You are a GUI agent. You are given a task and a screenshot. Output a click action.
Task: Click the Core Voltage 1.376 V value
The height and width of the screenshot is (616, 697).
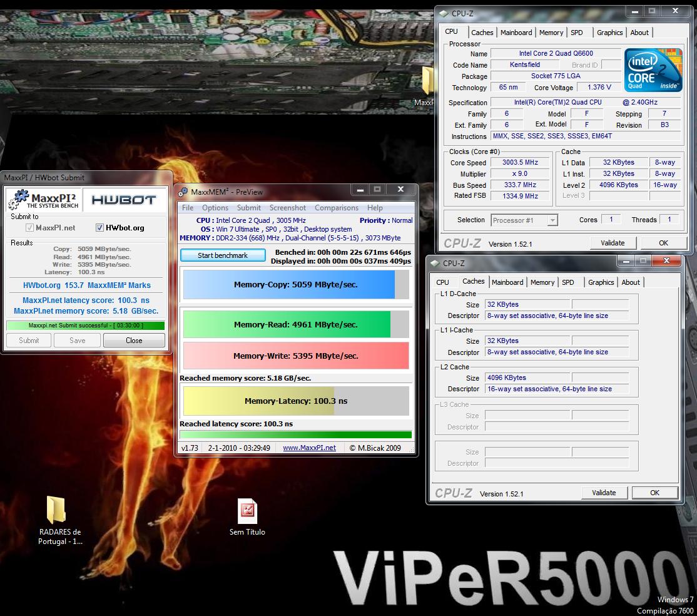599,87
